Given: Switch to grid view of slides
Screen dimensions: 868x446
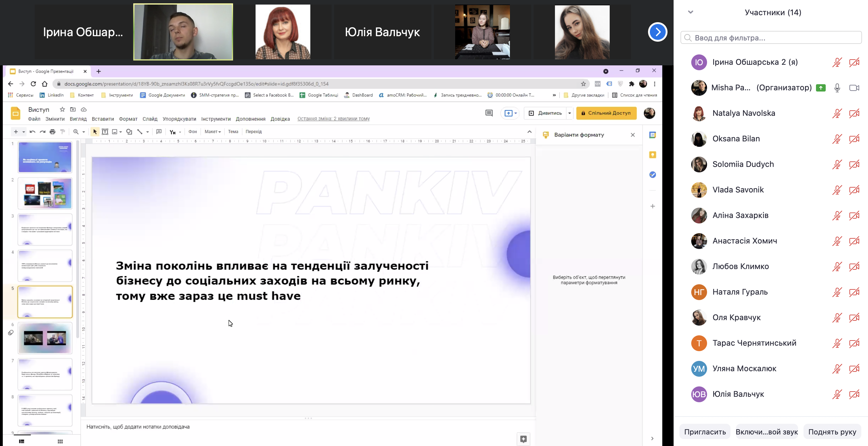Looking at the screenshot, I should point(60,441).
